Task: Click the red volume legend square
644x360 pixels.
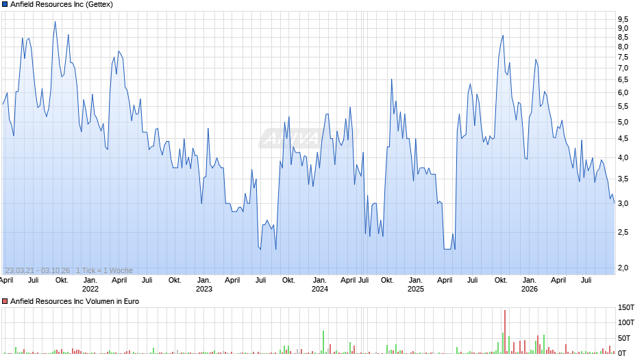Action: click(5, 301)
